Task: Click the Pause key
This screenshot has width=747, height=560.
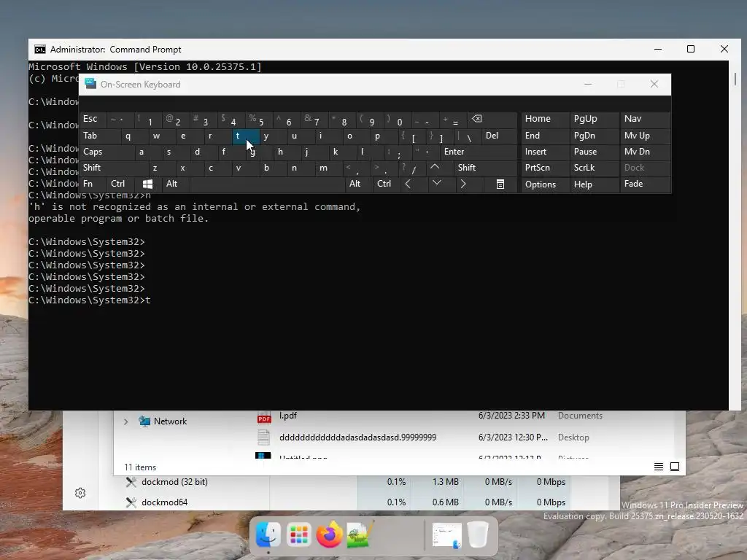Action: click(594, 152)
